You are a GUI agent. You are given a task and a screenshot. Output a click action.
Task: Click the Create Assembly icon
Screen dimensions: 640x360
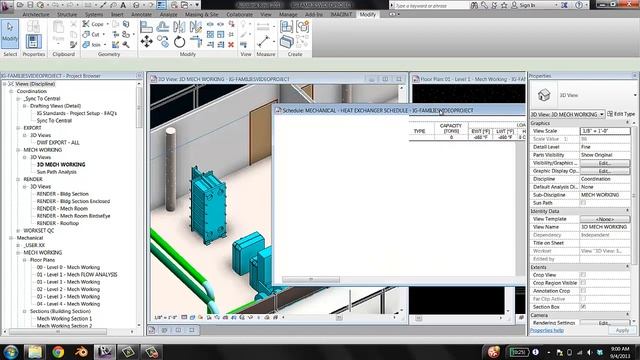coord(287,27)
